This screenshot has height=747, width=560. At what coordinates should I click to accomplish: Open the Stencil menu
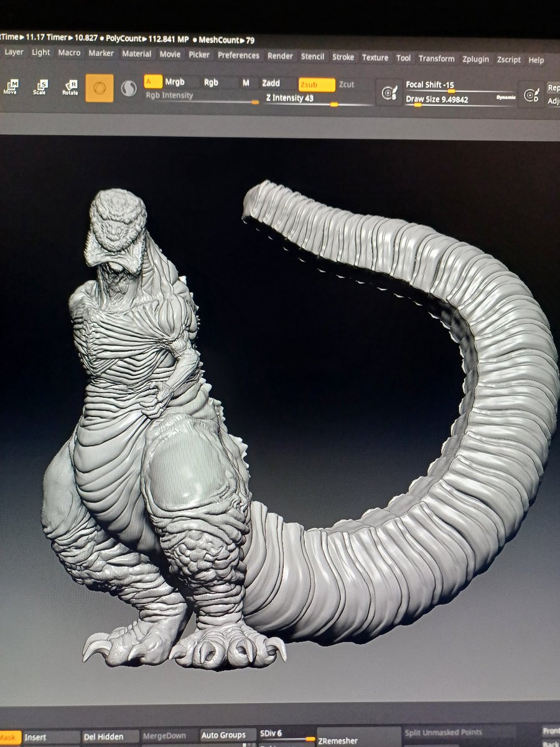312,57
